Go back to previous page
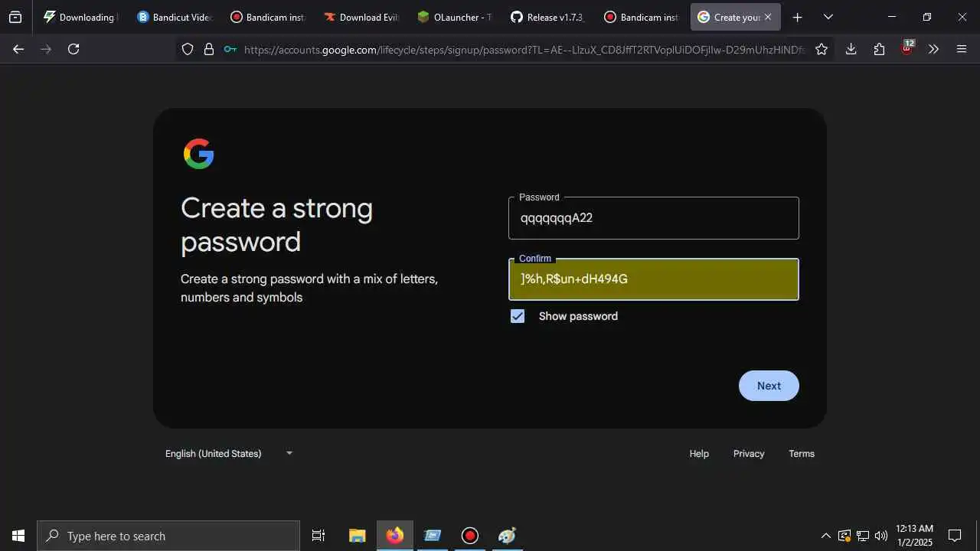 [x=18, y=49]
